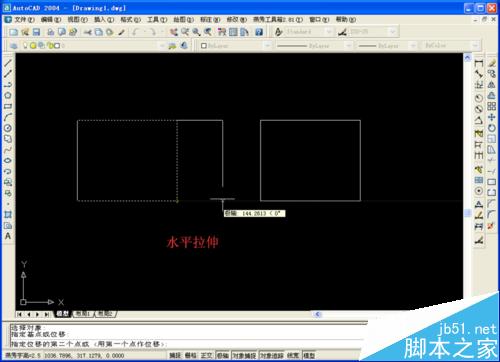The width and height of the screenshot is (500, 362).
Task: Toggle 对象追踪 object tracking in status bar
Action: pyautogui.click(x=272, y=355)
